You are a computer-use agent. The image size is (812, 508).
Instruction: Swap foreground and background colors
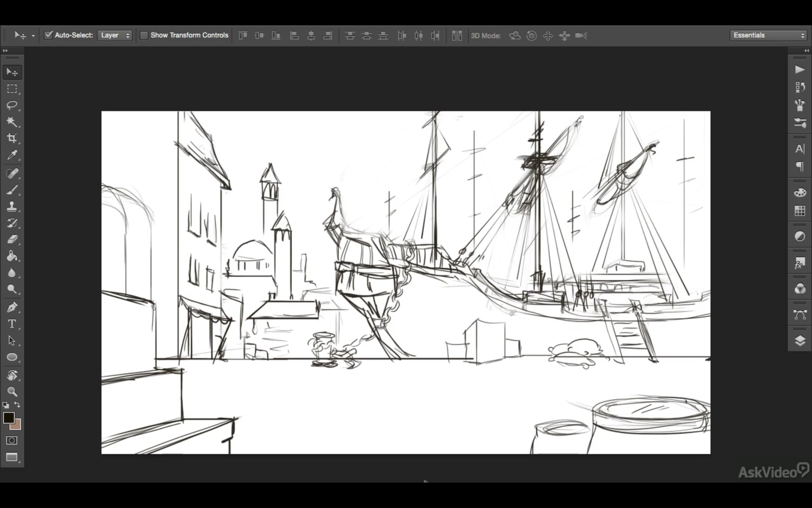[17, 404]
